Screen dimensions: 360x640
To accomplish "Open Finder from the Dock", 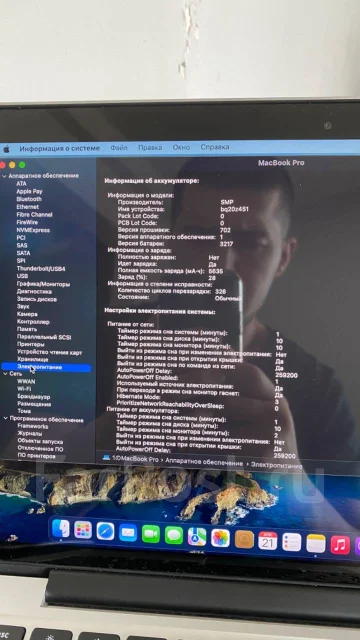I will [x=61, y=529].
